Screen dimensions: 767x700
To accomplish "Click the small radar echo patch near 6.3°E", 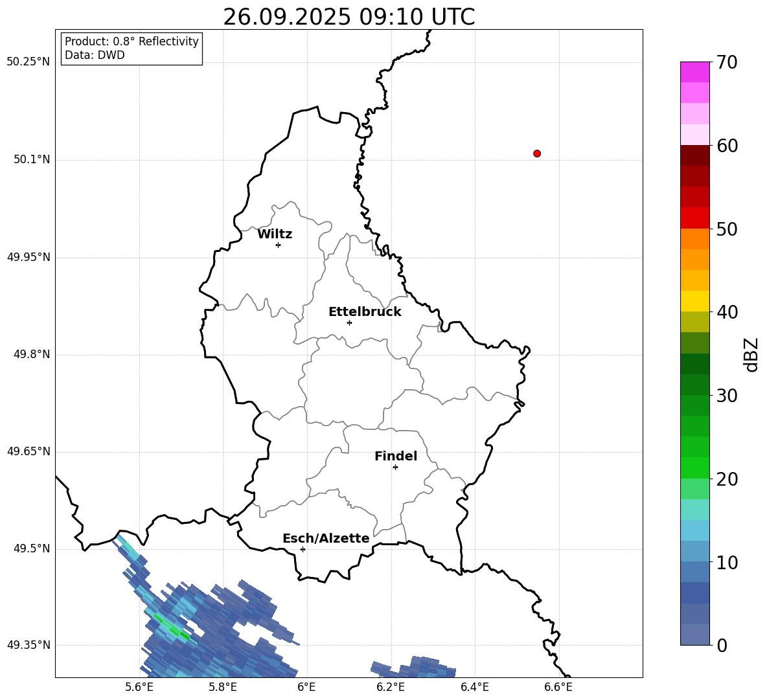I will click(x=414, y=667).
